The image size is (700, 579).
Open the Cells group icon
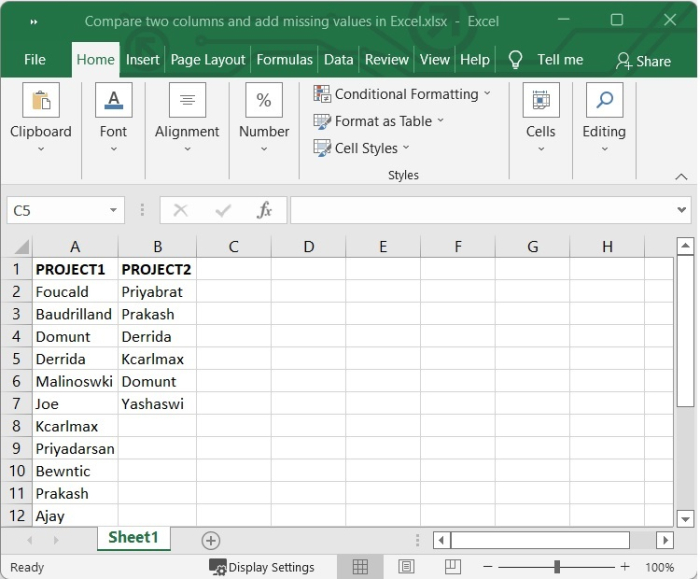[x=541, y=101]
